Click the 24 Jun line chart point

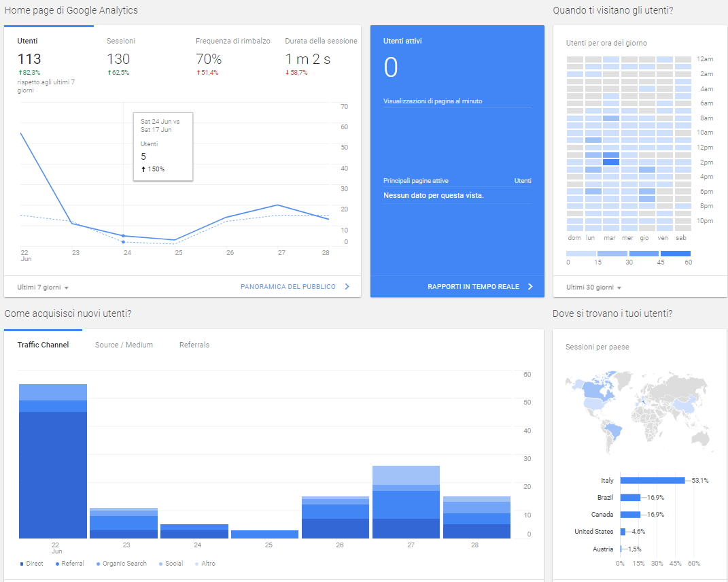point(123,236)
